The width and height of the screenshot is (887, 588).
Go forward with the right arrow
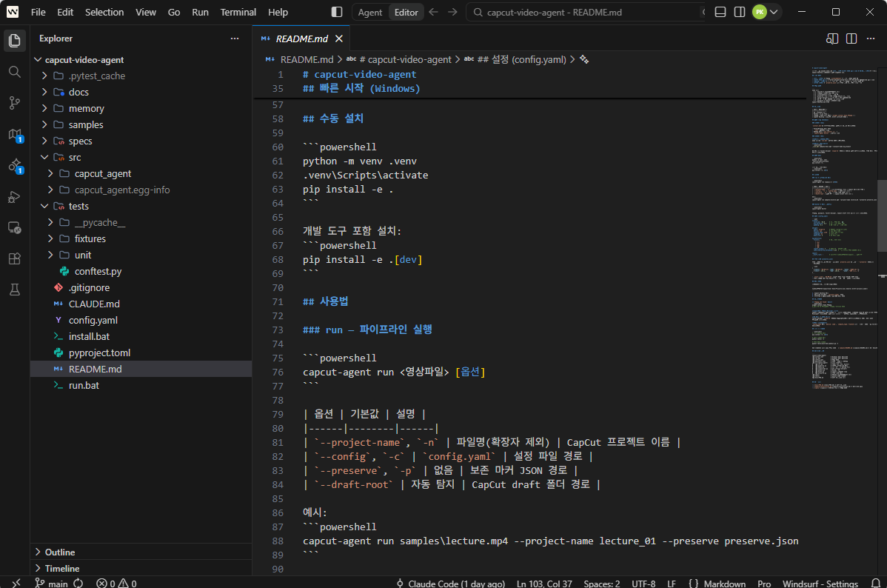pyautogui.click(x=452, y=12)
